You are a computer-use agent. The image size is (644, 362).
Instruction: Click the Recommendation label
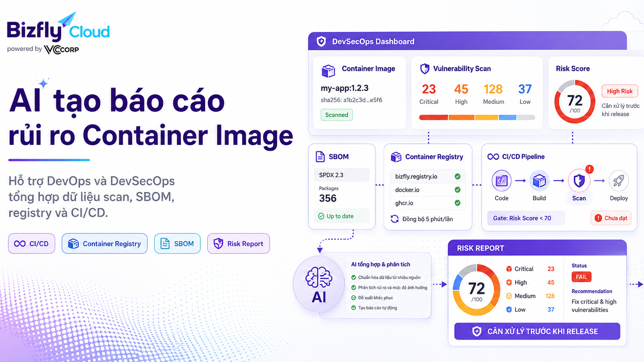[592, 291]
